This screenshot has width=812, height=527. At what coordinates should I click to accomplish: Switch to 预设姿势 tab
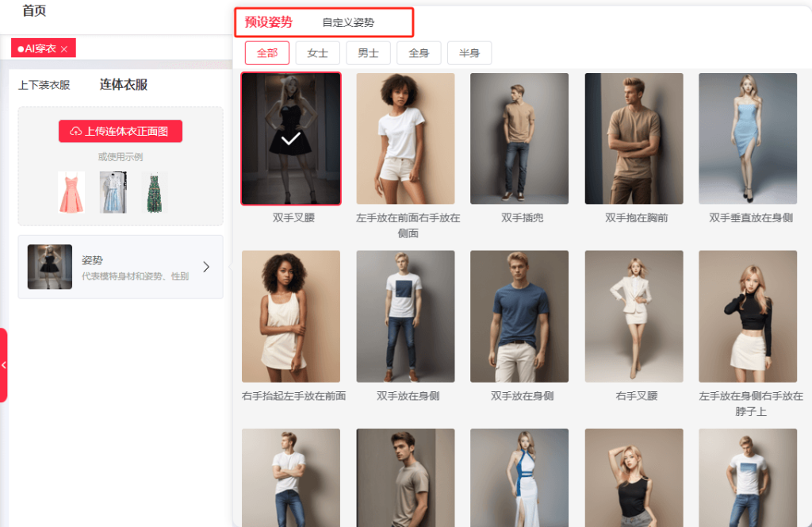pos(268,22)
